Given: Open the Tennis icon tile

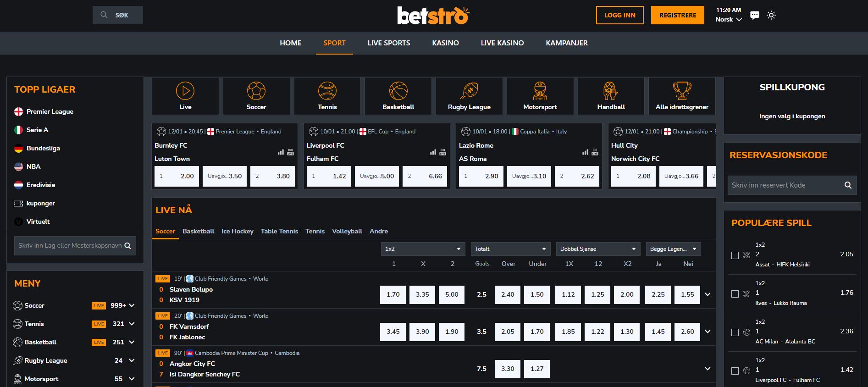Looking at the screenshot, I should coord(327,95).
